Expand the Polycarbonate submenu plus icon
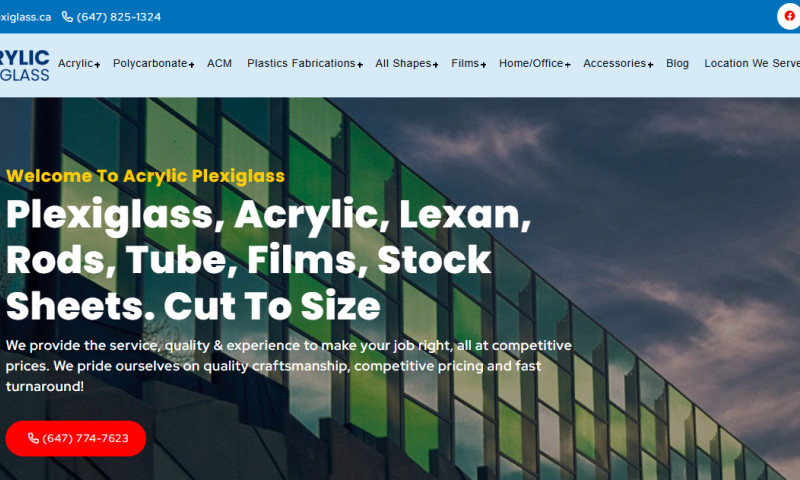 191,65
